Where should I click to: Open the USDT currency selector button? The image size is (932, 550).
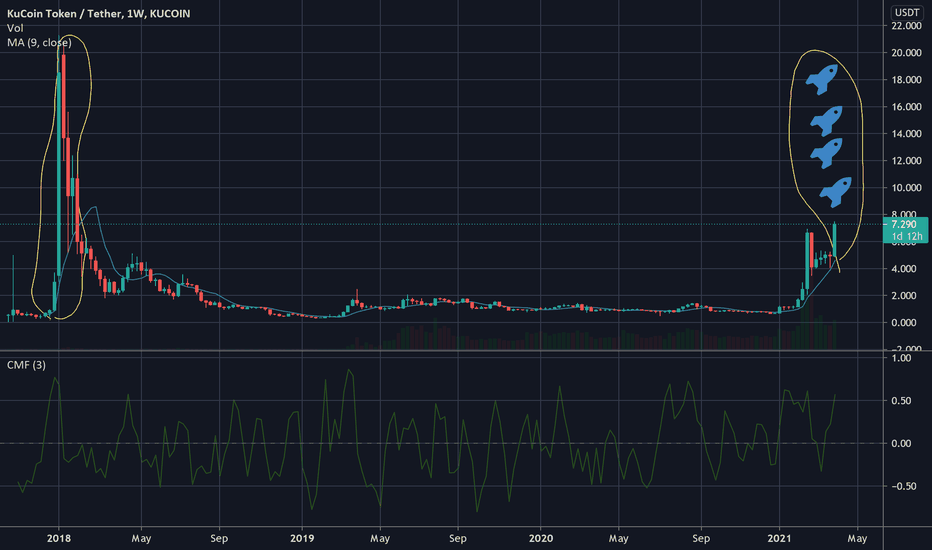coord(907,12)
